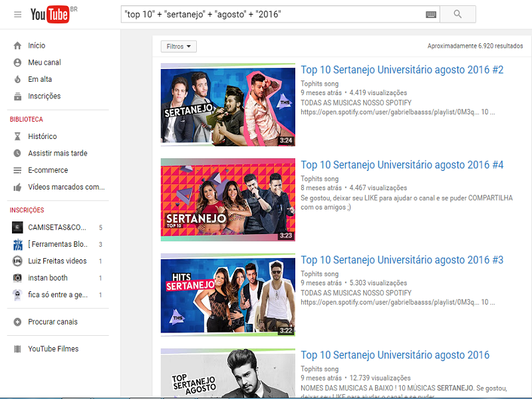Click the 3:22 duration badge
Image resolution: width=532 pixels, height=399 pixels.
[286, 331]
